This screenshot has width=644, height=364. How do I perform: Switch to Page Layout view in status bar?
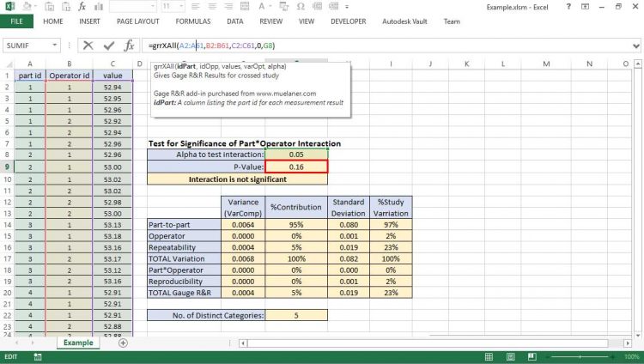pyautogui.click(x=511, y=356)
